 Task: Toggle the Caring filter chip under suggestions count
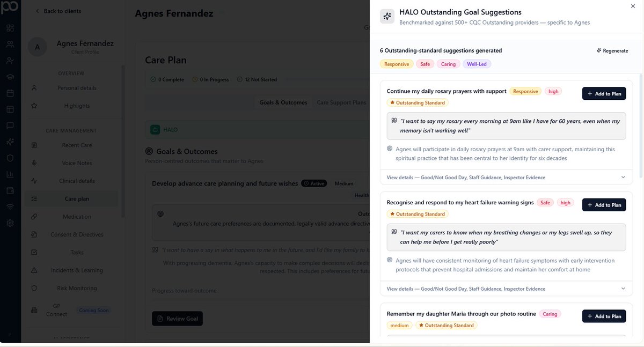[x=448, y=64]
